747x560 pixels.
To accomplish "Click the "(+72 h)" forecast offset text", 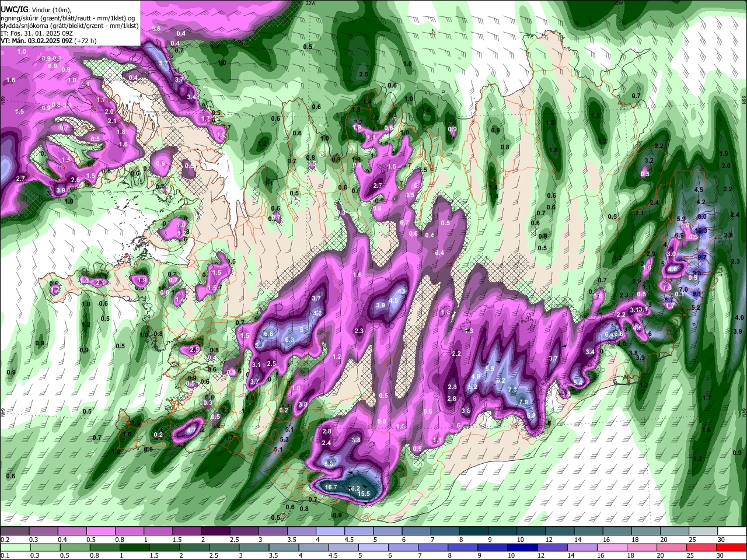I will (85, 41).
